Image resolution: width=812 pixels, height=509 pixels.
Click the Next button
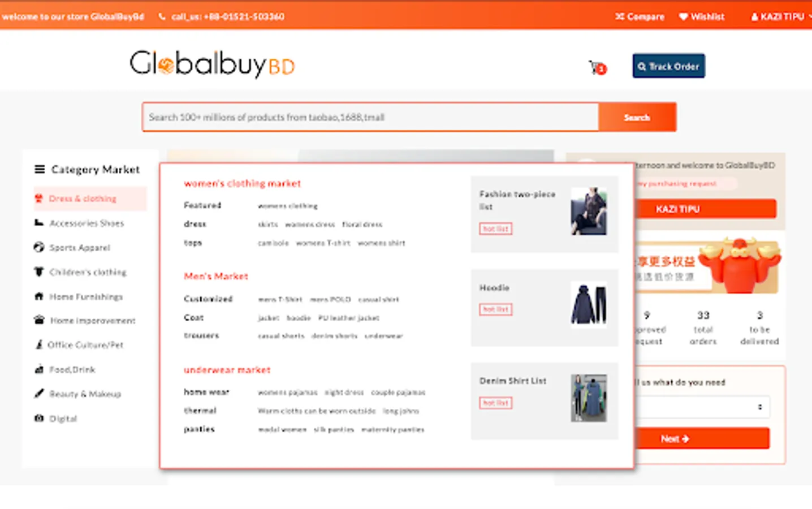click(702, 438)
